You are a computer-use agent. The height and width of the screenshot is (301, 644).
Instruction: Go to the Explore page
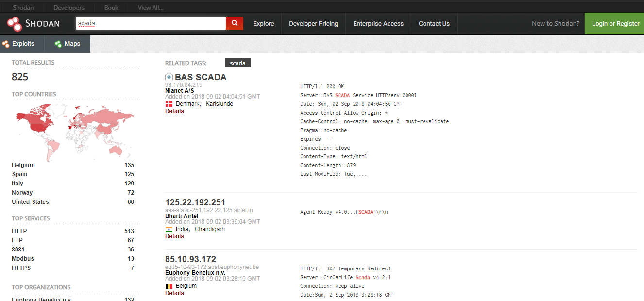pos(264,24)
